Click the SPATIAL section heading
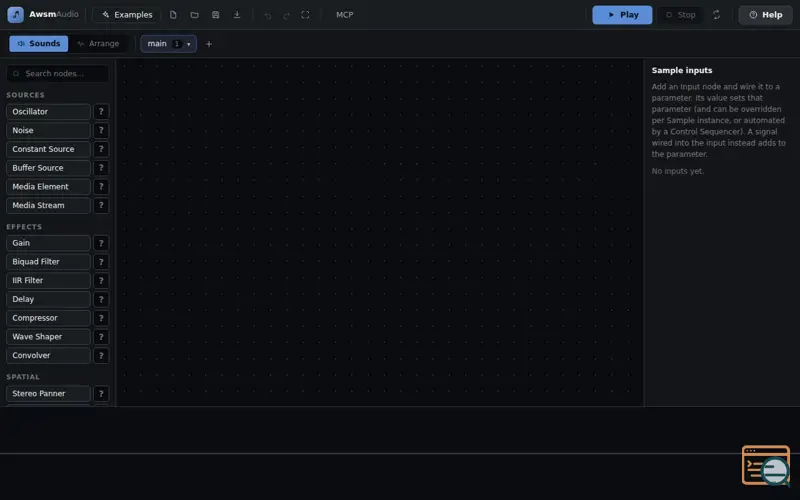The image size is (800, 500). coord(23,377)
